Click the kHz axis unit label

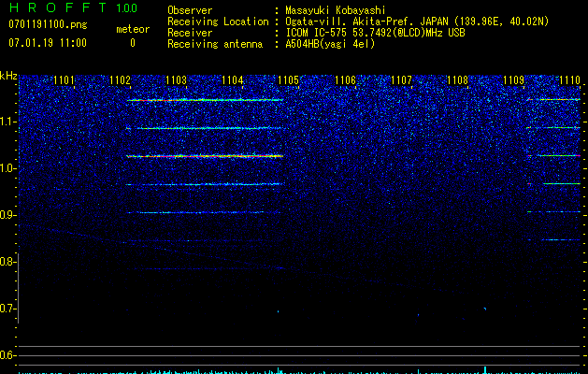pos(8,76)
